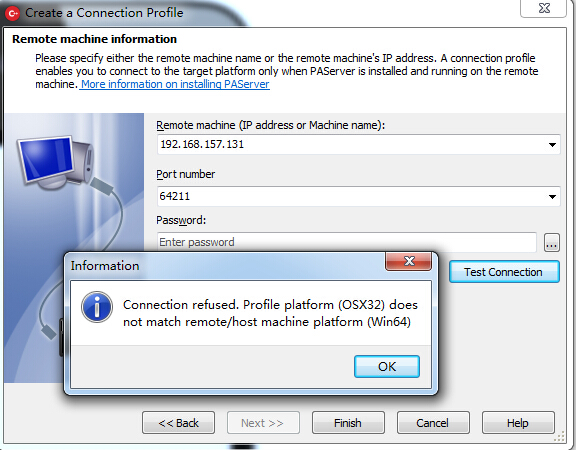The height and width of the screenshot is (450, 576).
Task: Click the Port number field showing 64211
Action: click(x=358, y=196)
